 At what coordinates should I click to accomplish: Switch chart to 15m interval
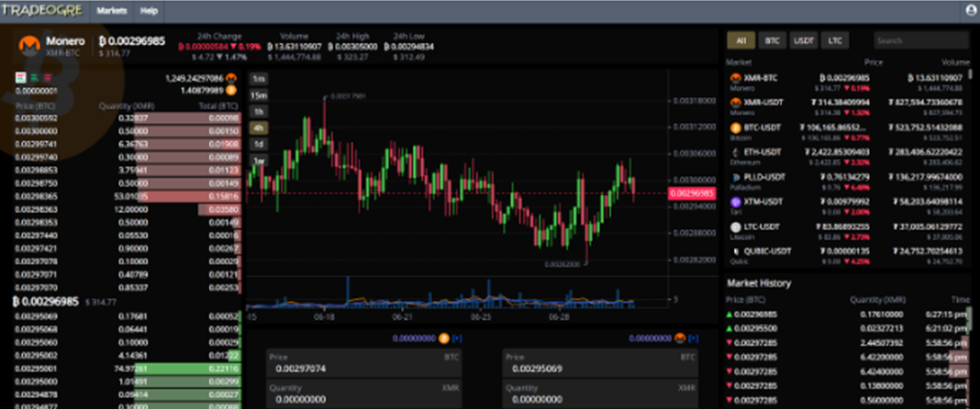[x=259, y=94]
